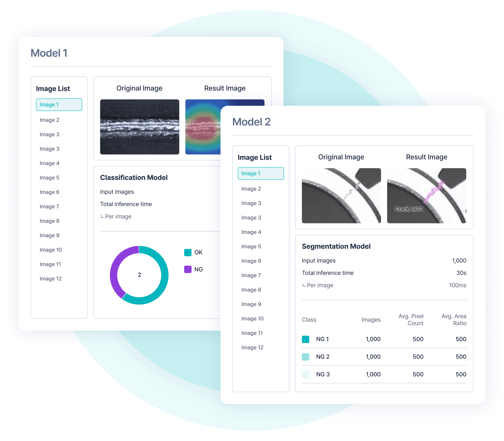Select Image 1 in Model 1 list
Viewport: 504px width, 441px height.
coord(59,105)
